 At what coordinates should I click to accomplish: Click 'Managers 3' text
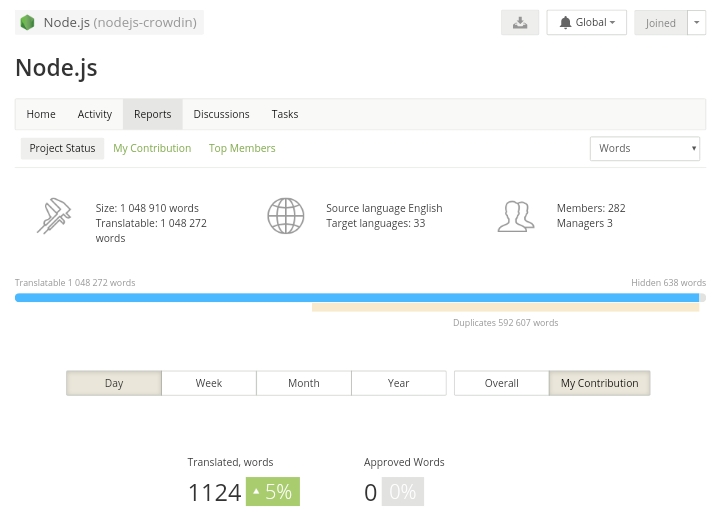[x=585, y=223]
